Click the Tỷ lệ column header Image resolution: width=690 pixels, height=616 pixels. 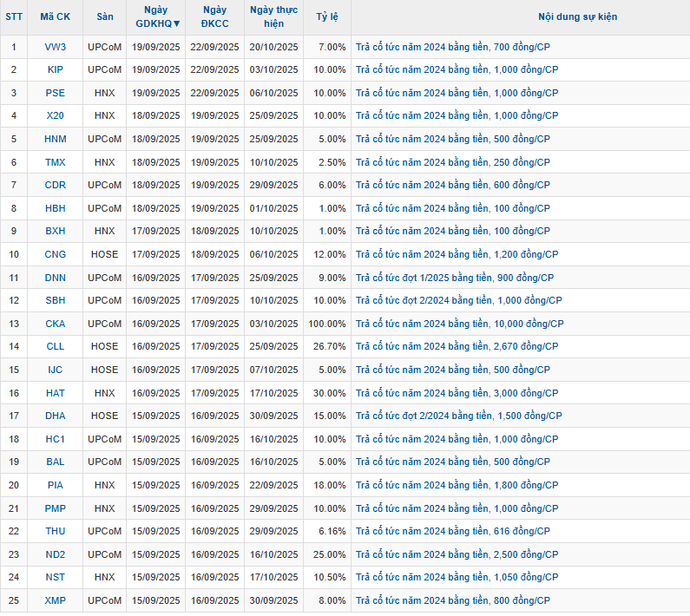click(327, 16)
